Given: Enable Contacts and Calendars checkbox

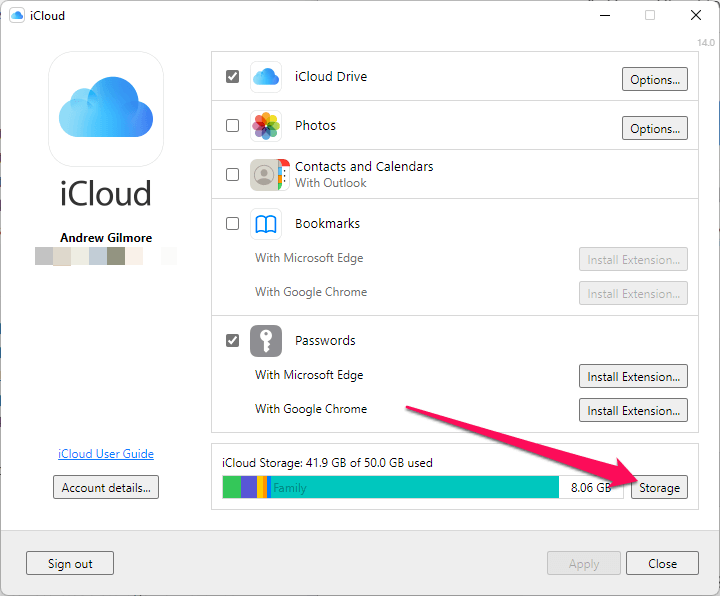Looking at the screenshot, I should click(232, 174).
